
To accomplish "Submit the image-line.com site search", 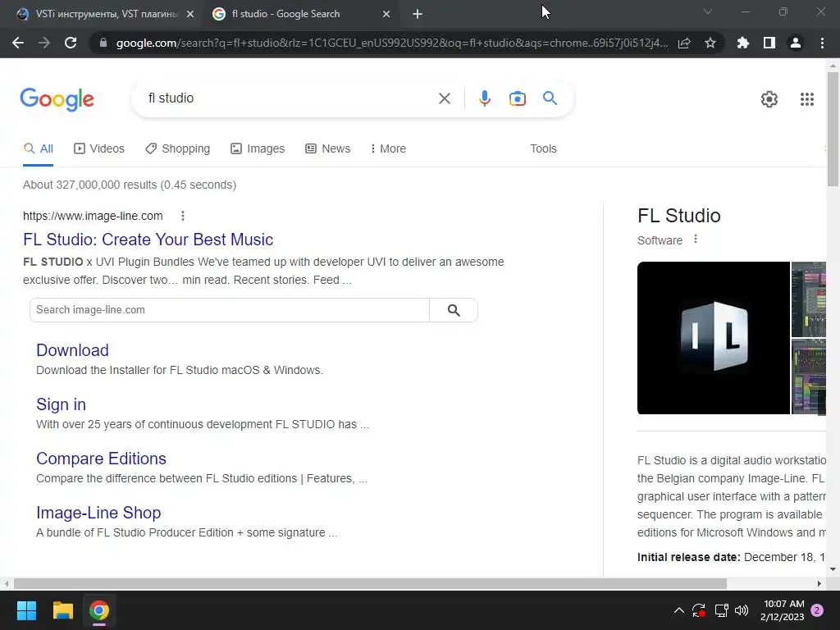I will pos(454,310).
